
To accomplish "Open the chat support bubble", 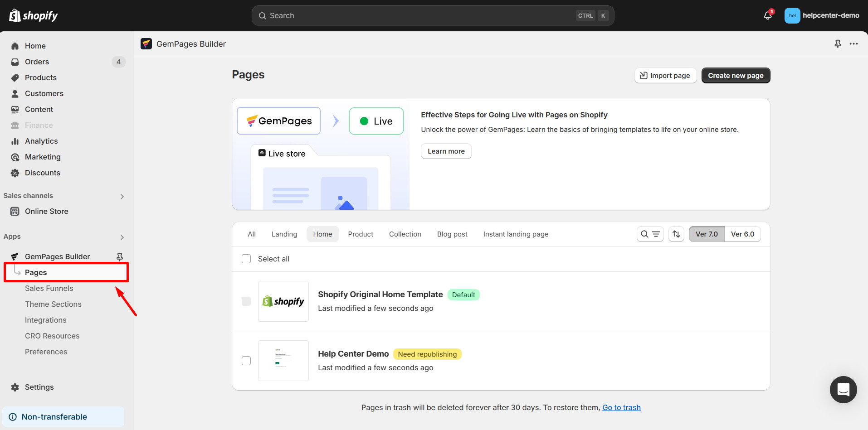I will click(843, 390).
